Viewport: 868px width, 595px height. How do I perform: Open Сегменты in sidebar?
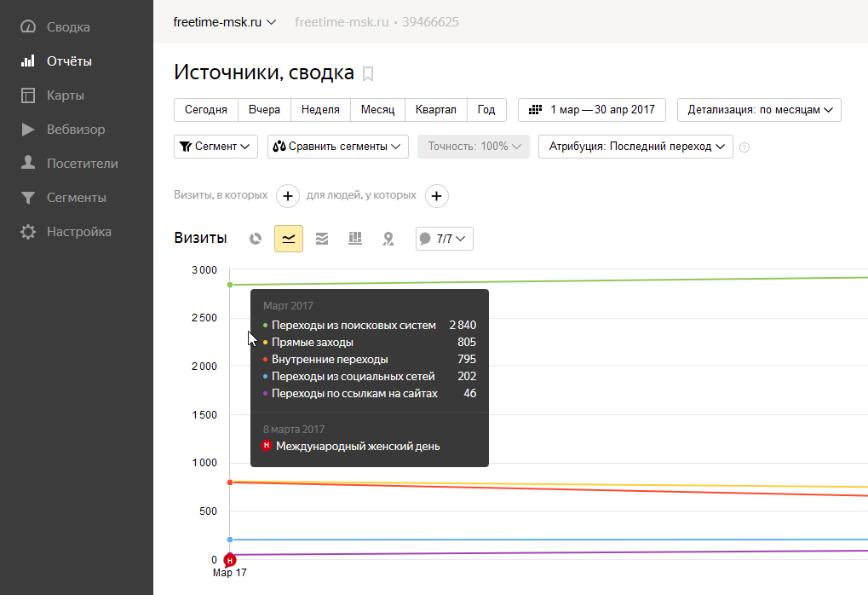tap(77, 198)
